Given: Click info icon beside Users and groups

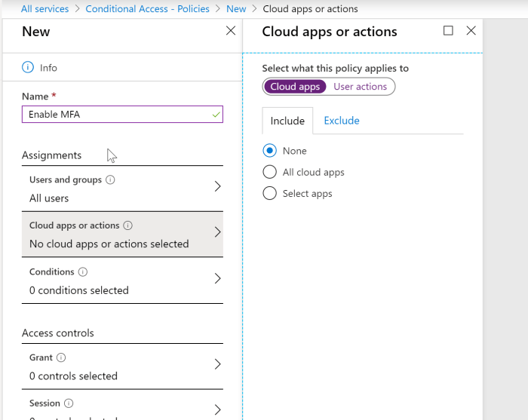Looking at the screenshot, I should (x=110, y=180).
